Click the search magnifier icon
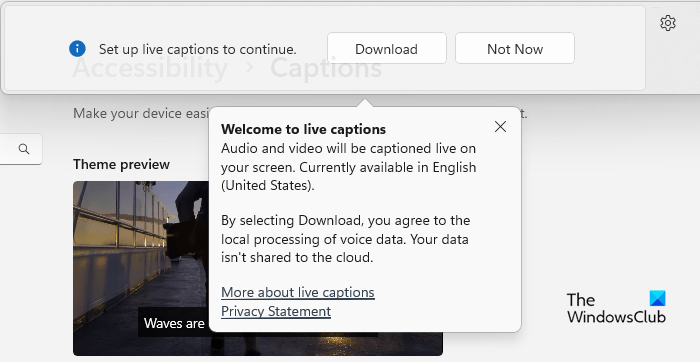 pyautogui.click(x=24, y=149)
